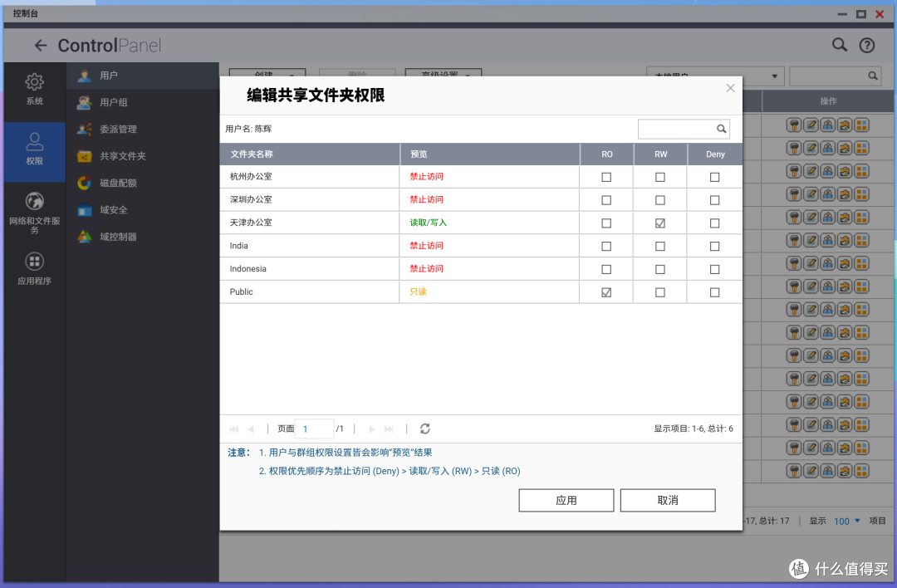The image size is (897, 588).
Task: Go to previous page in dialog pager
Action: (x=251, y=429)
